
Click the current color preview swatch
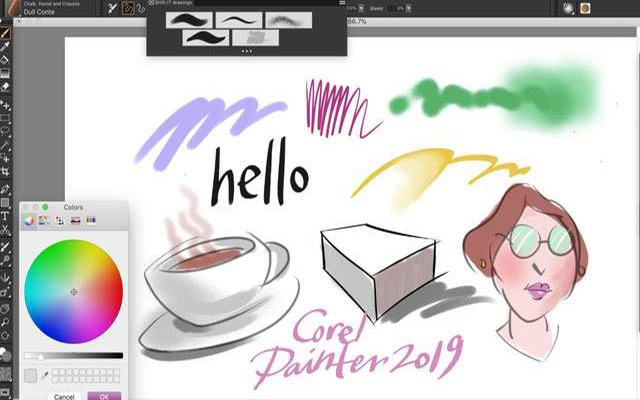[x=30, y=376]
